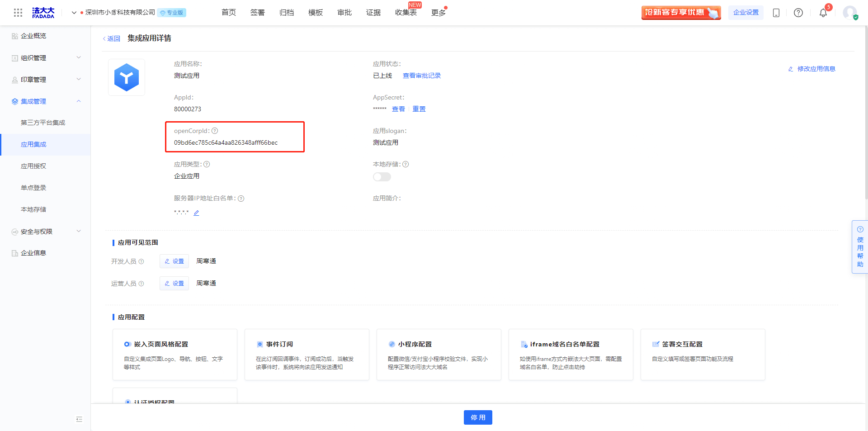Click the 停用 button

[x=478, y=417]
